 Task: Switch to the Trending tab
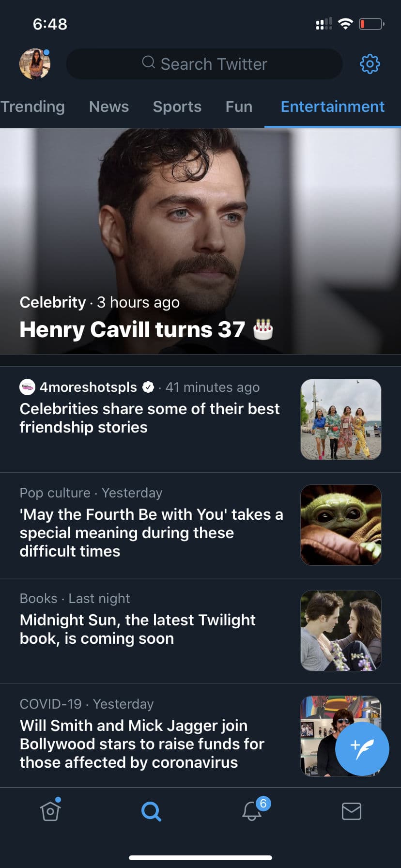(33, 107)
